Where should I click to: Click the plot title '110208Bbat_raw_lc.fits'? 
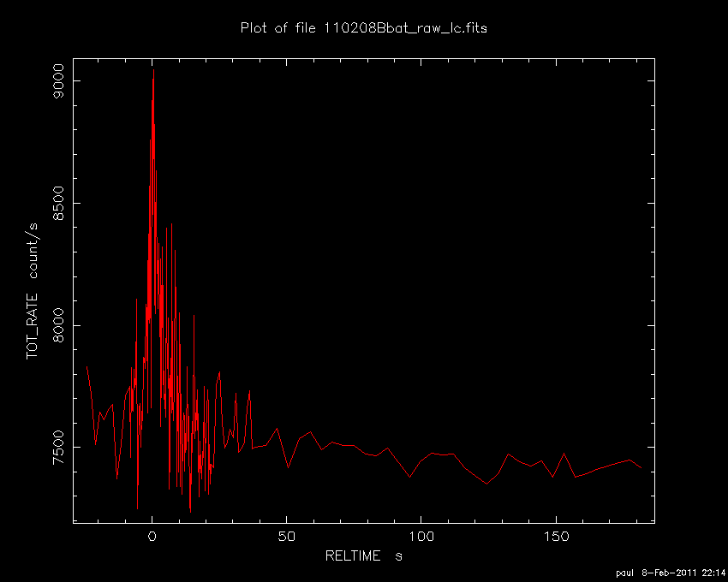click(405, 28)
